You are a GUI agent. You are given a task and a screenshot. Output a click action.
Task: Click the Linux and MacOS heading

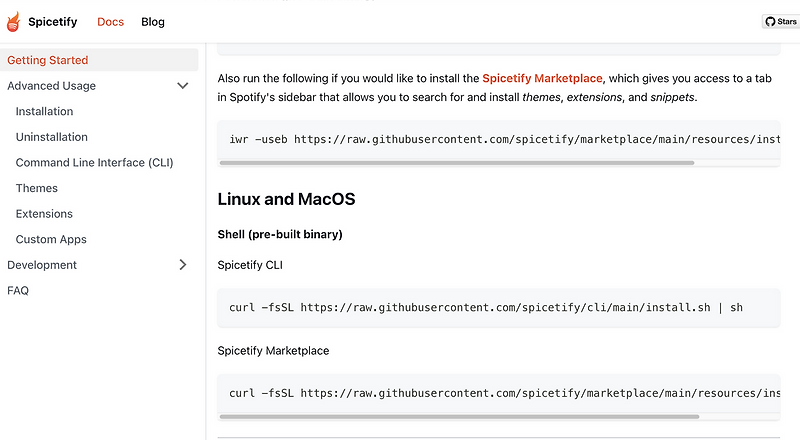[286, 199]
